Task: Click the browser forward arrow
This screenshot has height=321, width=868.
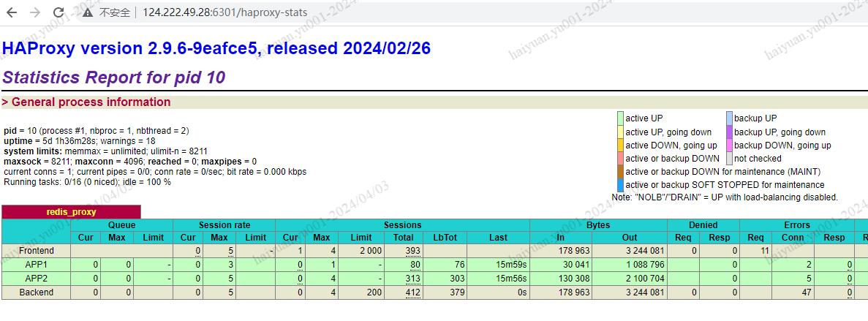Action: (35, 13)
